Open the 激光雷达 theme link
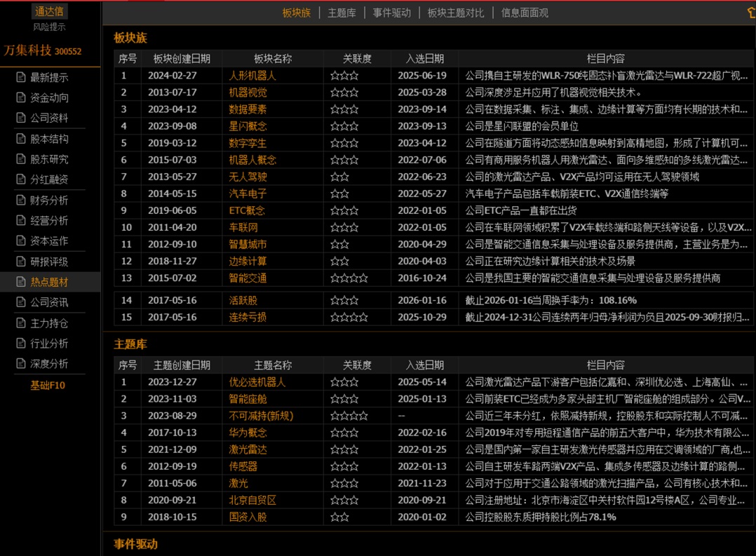Screen dimensions: 756x556 tap(248, 450)
